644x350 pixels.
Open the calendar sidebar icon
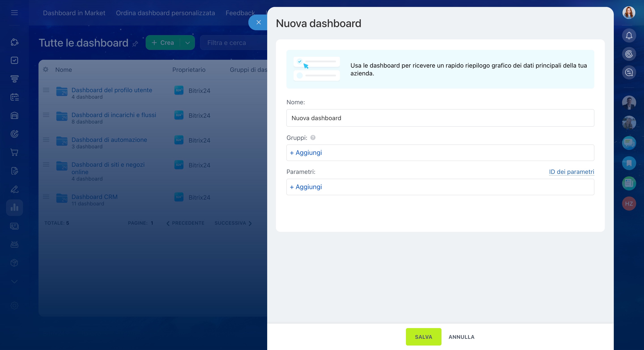(15, 97)
